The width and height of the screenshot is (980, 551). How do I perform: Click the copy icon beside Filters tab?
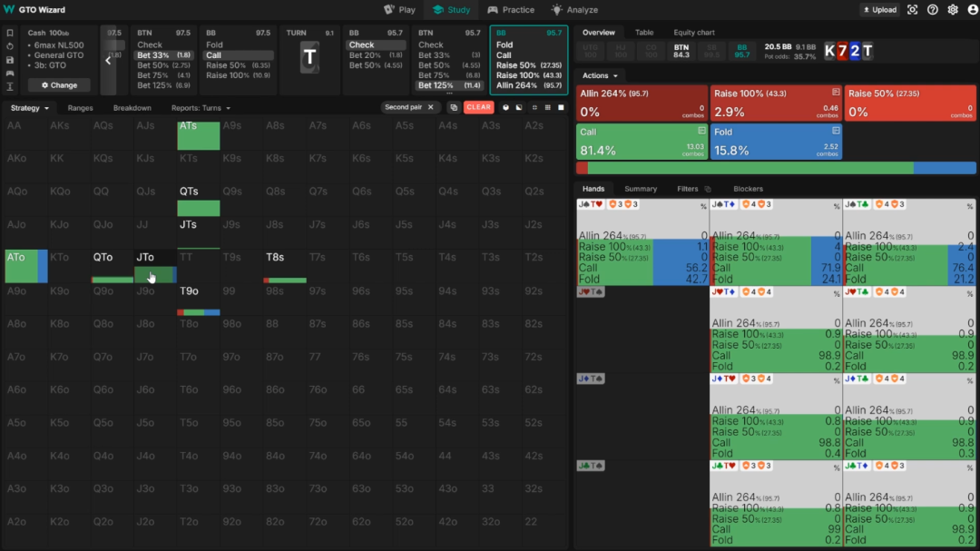click(x=708, y=189)
